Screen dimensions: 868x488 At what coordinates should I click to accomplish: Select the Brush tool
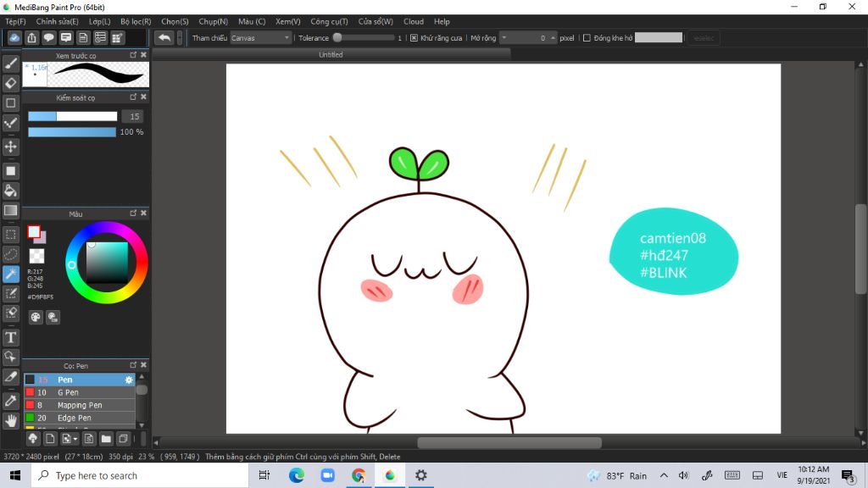10,63
